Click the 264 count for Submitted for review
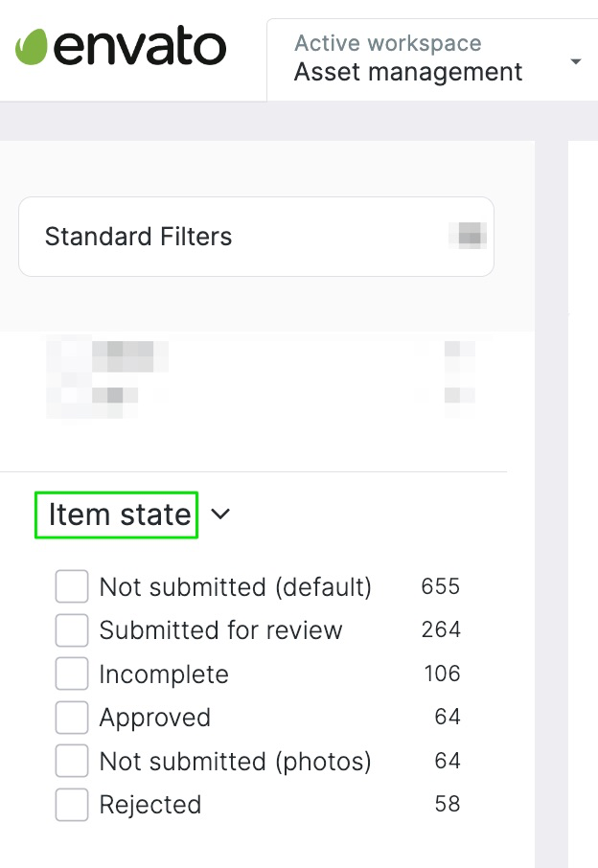 (440, 629)
